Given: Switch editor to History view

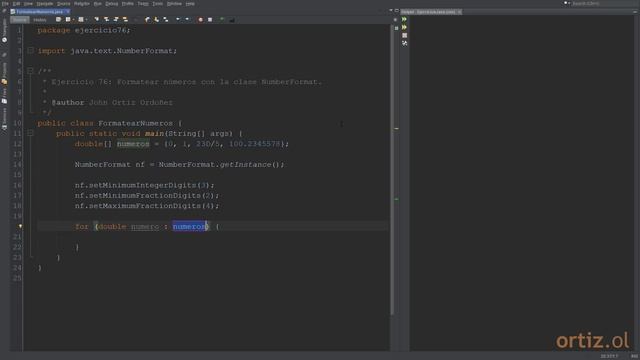Looking at the screenshot, I should pyautogui.click(x=40, y=20).
